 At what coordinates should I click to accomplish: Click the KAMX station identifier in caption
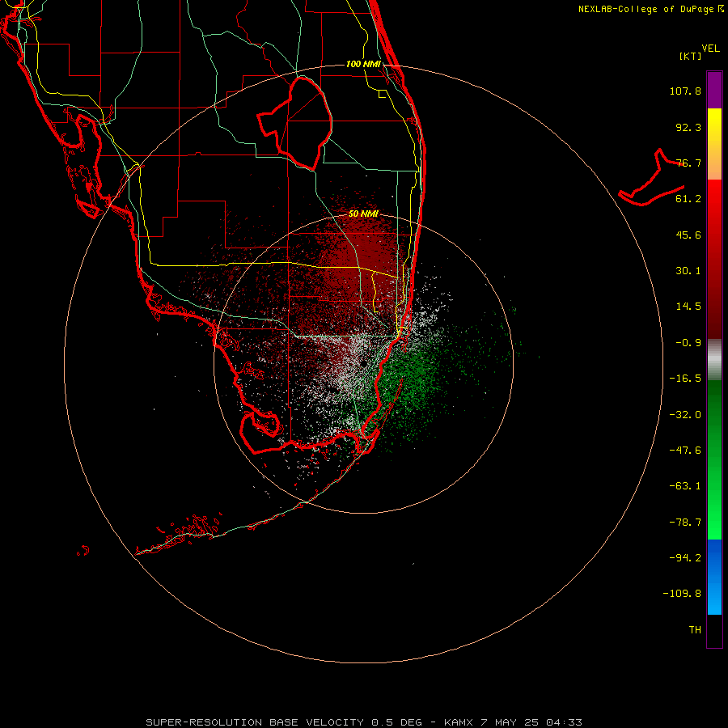[x=459, y=722]
